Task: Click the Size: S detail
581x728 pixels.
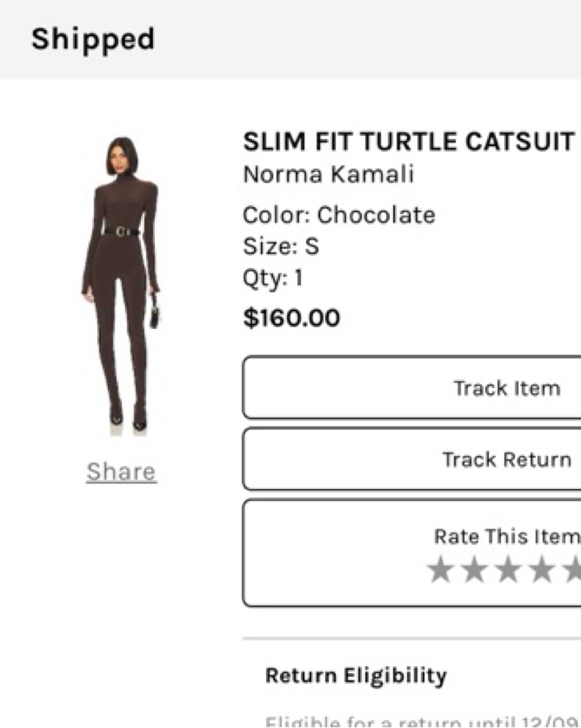Action: (281, 247)
